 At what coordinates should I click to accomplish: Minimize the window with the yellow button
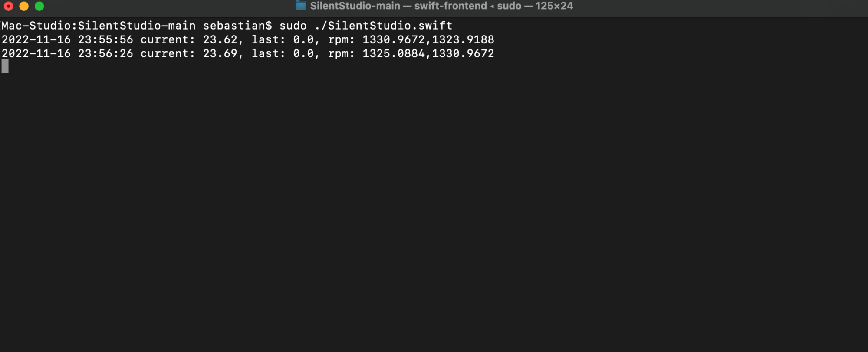tap(24, 6)
